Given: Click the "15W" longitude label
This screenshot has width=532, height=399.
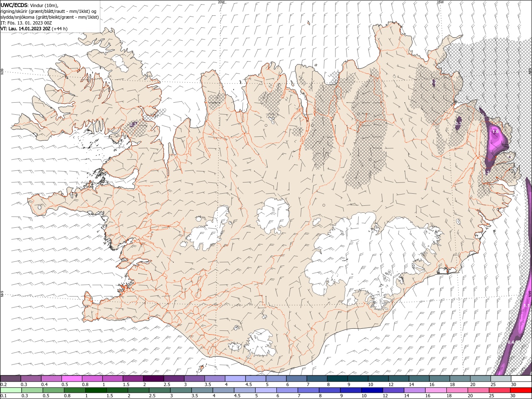Looking at the screenshot, I should [x=440, y=2].
